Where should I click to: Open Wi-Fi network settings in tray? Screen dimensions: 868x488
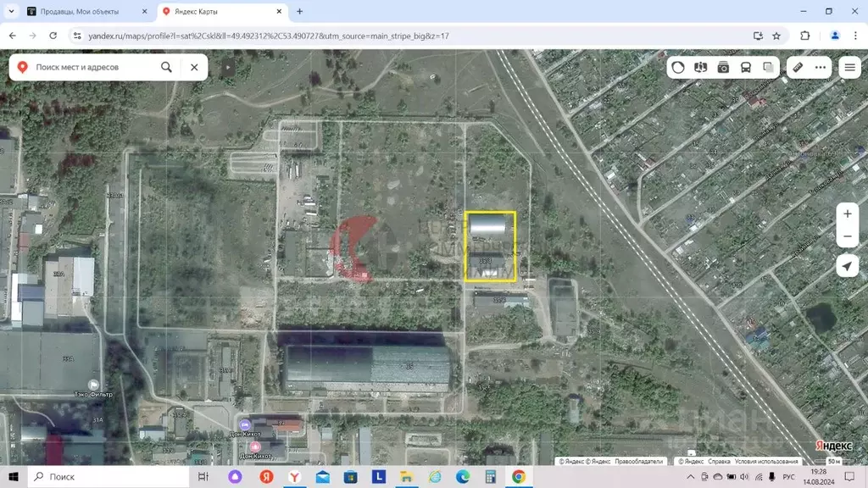click(759, 477)
